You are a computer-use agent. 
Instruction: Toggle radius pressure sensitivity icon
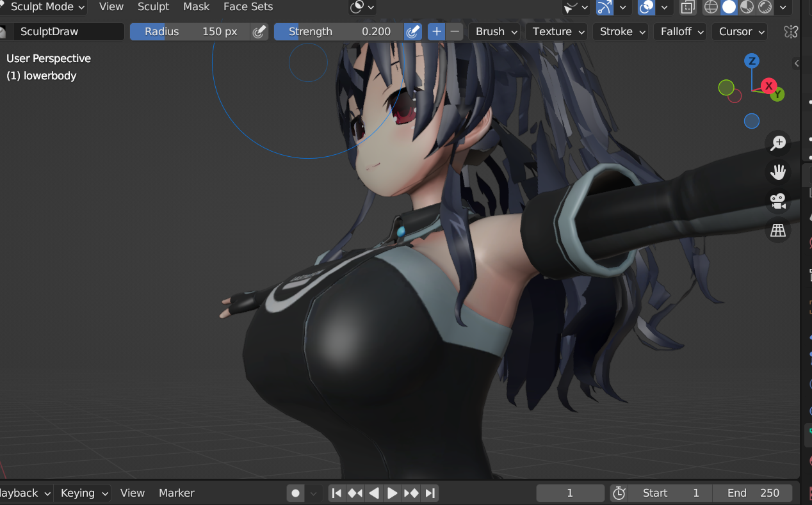[259, 31]
